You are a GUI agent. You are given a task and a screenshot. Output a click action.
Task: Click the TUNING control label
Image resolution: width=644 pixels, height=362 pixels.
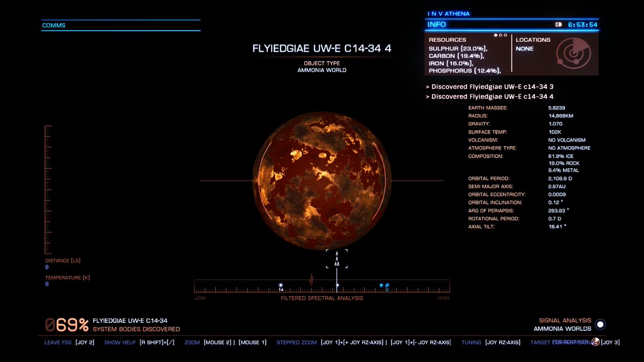472,342
